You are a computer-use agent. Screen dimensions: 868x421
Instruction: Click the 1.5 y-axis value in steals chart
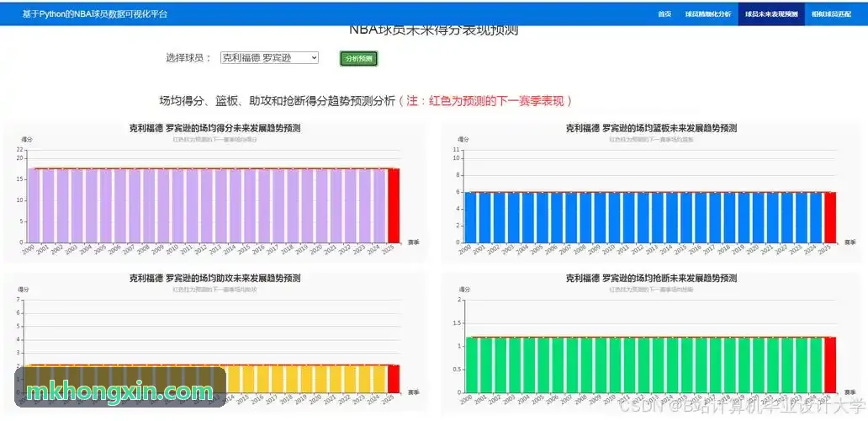point(456,323)
